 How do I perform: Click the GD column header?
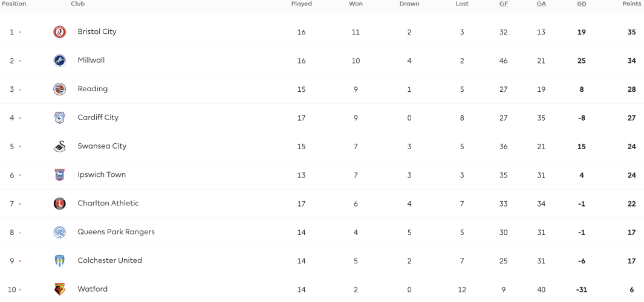tap(582, 4)
